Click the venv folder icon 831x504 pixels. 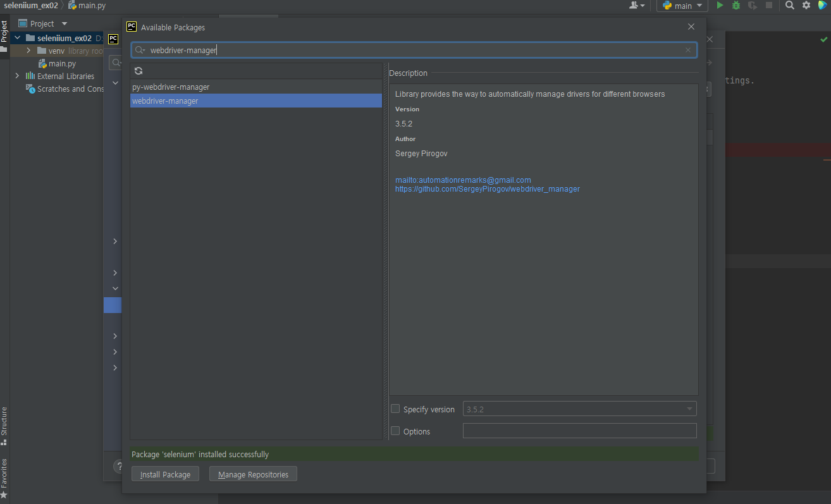coord(42,51)
